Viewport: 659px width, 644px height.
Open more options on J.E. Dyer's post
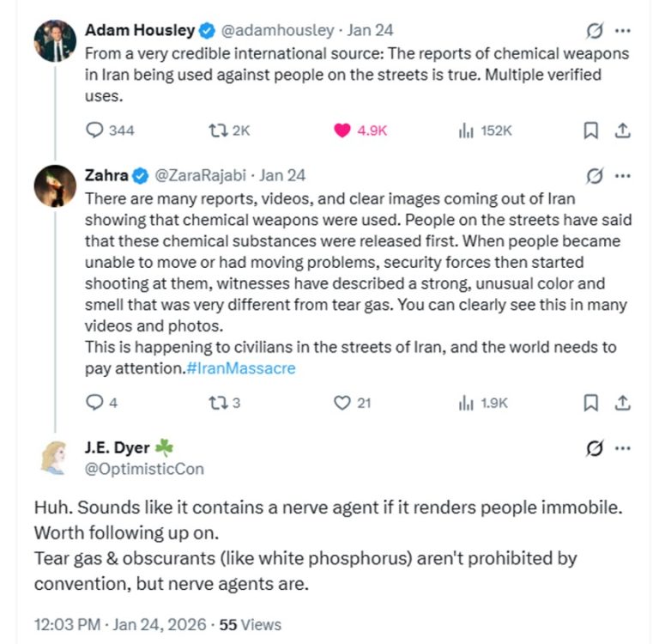click(x=624, y=447)
